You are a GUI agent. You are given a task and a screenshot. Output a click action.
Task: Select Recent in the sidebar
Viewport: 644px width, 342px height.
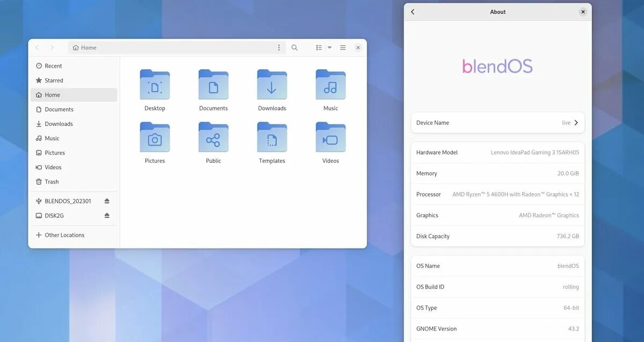(x=74, y=66)
